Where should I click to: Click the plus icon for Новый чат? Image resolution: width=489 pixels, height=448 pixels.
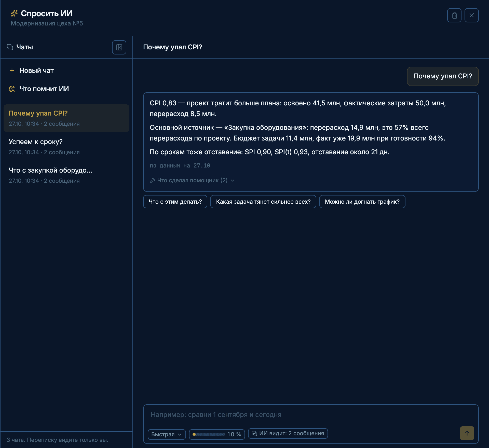click(x=12, y=71)
